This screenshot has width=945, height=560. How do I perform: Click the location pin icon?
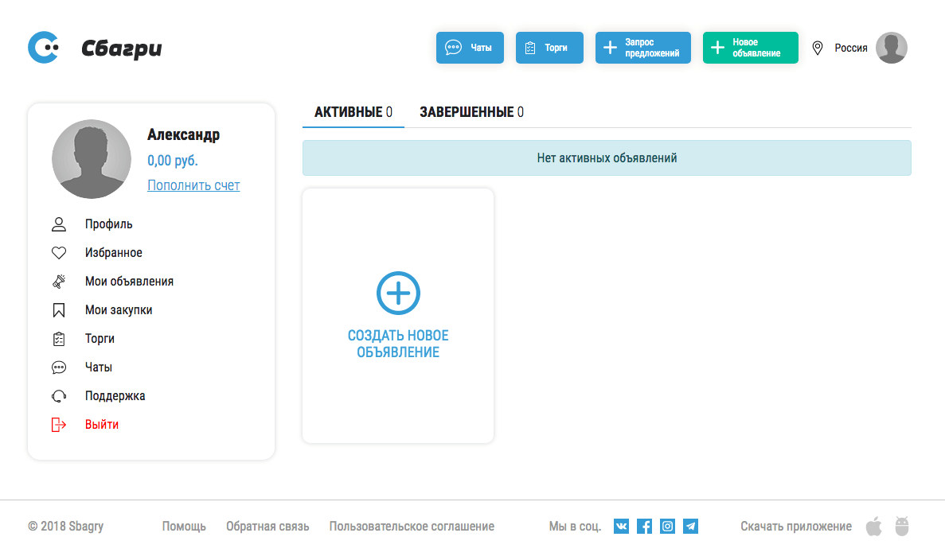click(818, 49)
